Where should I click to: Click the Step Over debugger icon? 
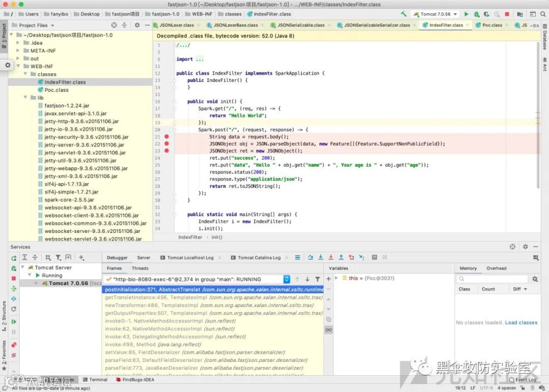tap(310, 257)
